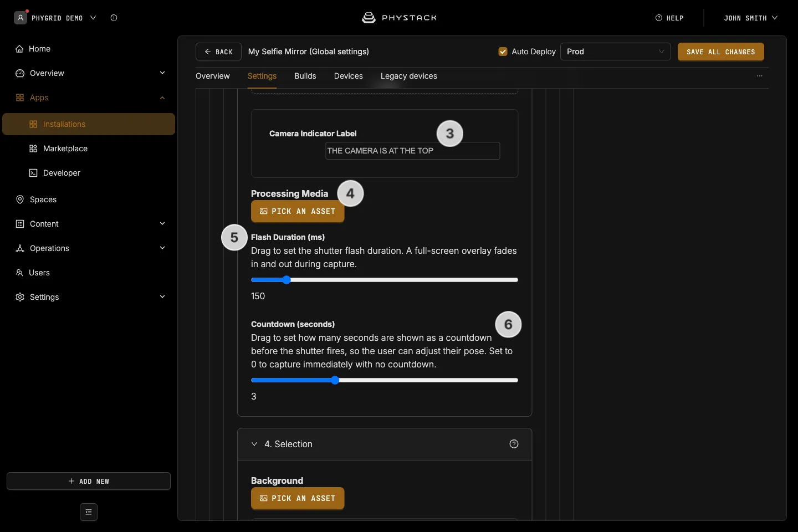
Task: Click the Back button
Action: [218, 52]
